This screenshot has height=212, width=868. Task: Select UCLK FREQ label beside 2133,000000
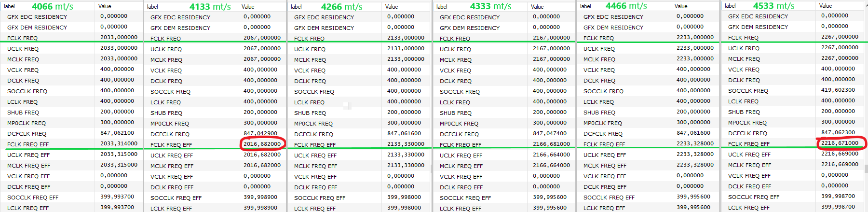click(310, 49)
